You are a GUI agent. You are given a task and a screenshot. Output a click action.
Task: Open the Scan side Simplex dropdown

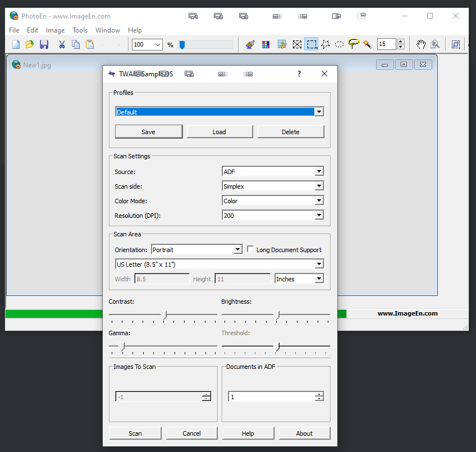pyautogui.click(x=319, y=186)
